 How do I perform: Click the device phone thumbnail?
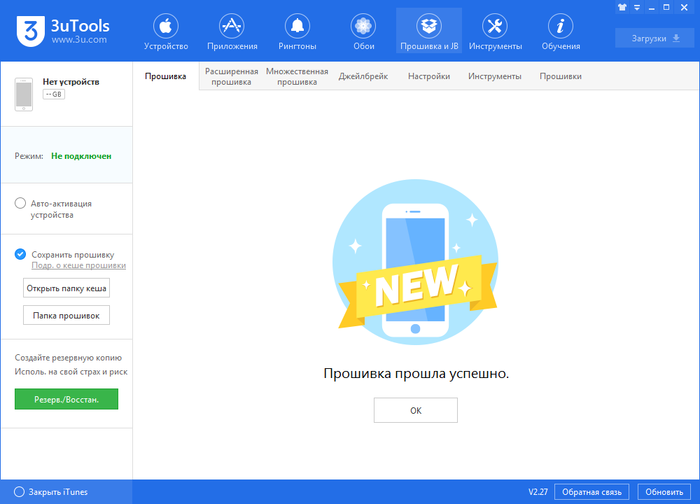click(24, 94)
